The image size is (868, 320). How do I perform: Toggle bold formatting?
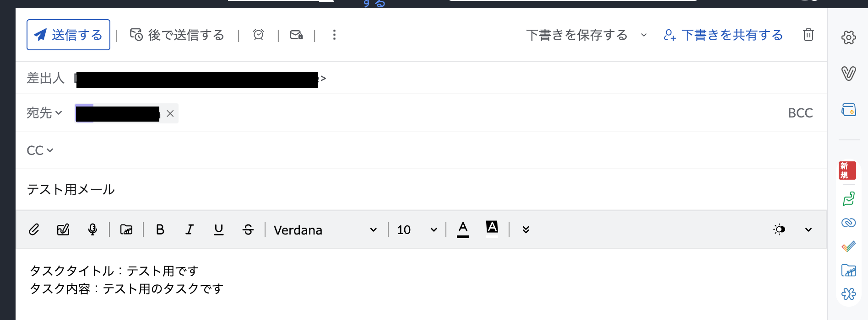pyautogui.click(x=160, y=229)
